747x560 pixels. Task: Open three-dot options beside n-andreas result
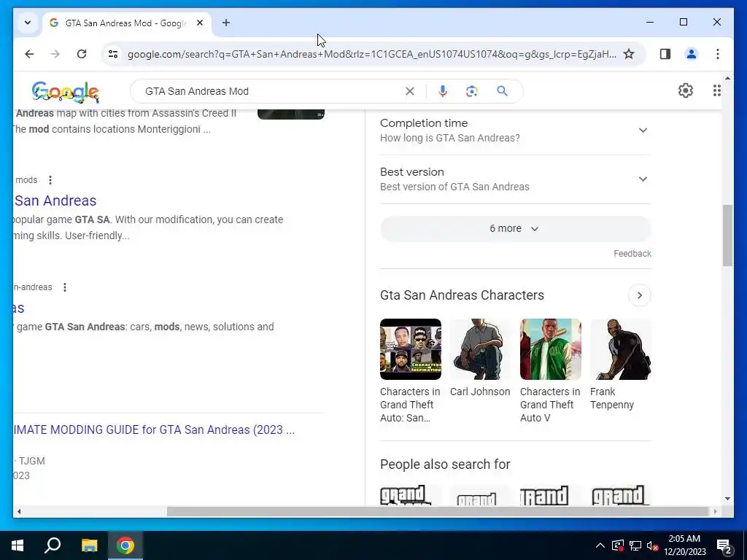(65, 287)
